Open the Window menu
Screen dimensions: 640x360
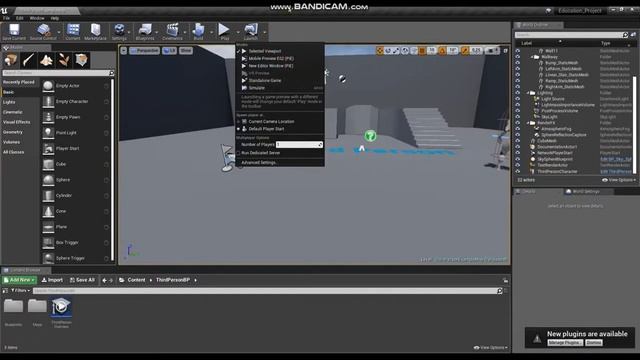click(x=37, y=18)
